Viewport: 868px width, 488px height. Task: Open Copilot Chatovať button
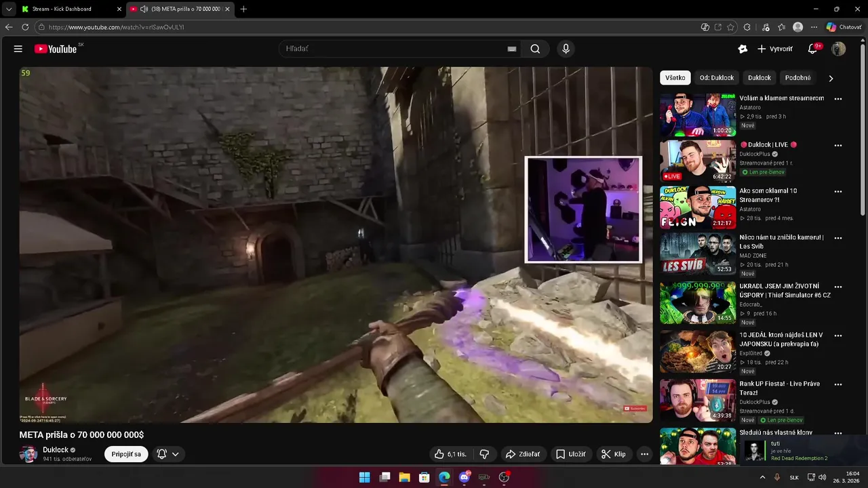click(x=844, y=27)
